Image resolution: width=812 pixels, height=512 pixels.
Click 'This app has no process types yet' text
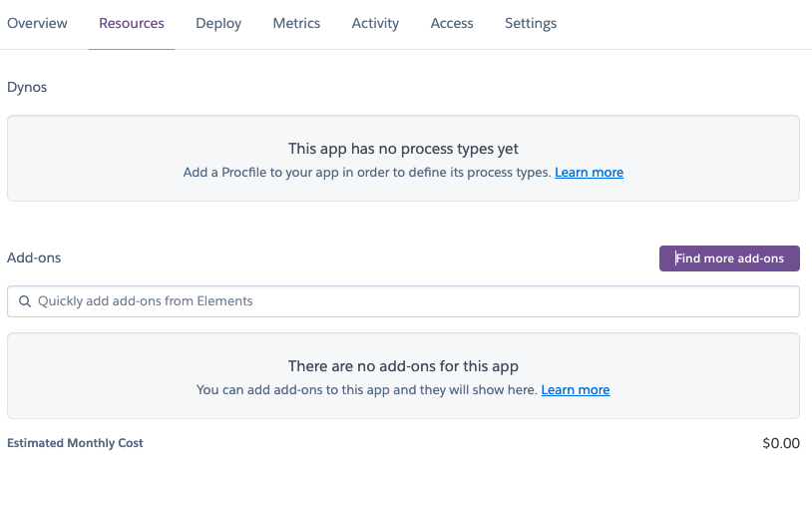[403, 149]
